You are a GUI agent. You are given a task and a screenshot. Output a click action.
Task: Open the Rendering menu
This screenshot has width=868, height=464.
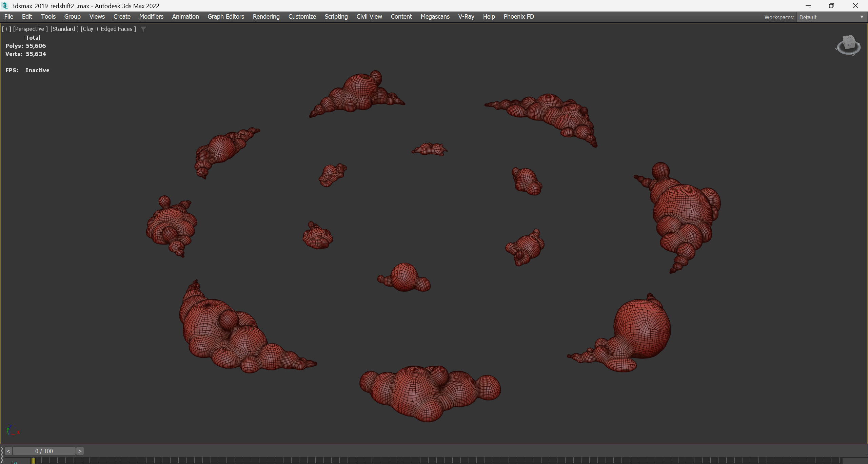coord(266,17)
